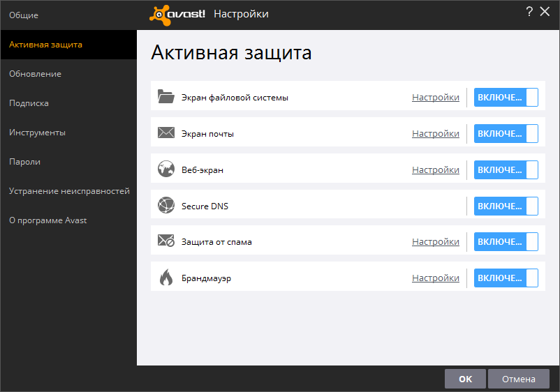Open Общие section in sidebar
560x392 pixels.
coord(68,15)
